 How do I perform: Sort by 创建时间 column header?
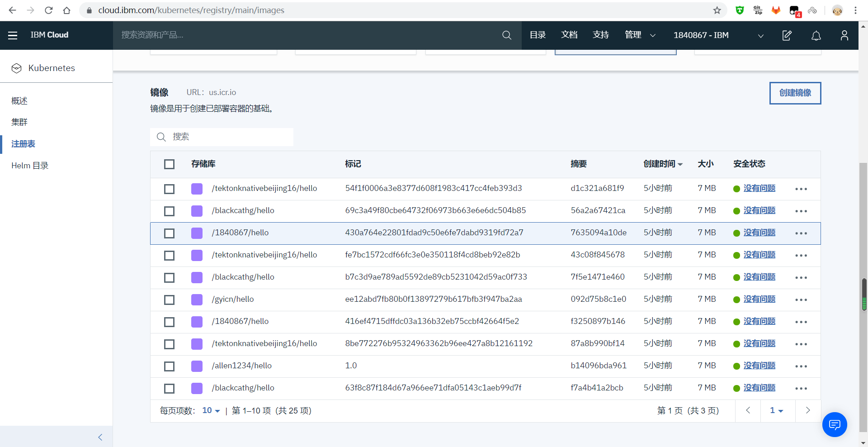click(663, 164)
